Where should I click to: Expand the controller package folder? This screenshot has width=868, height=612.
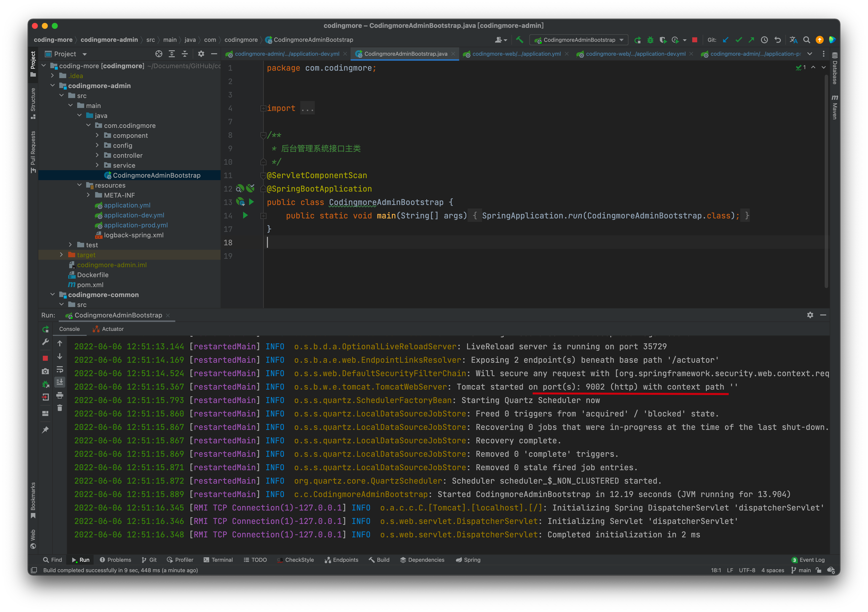(x=97, y=155)
